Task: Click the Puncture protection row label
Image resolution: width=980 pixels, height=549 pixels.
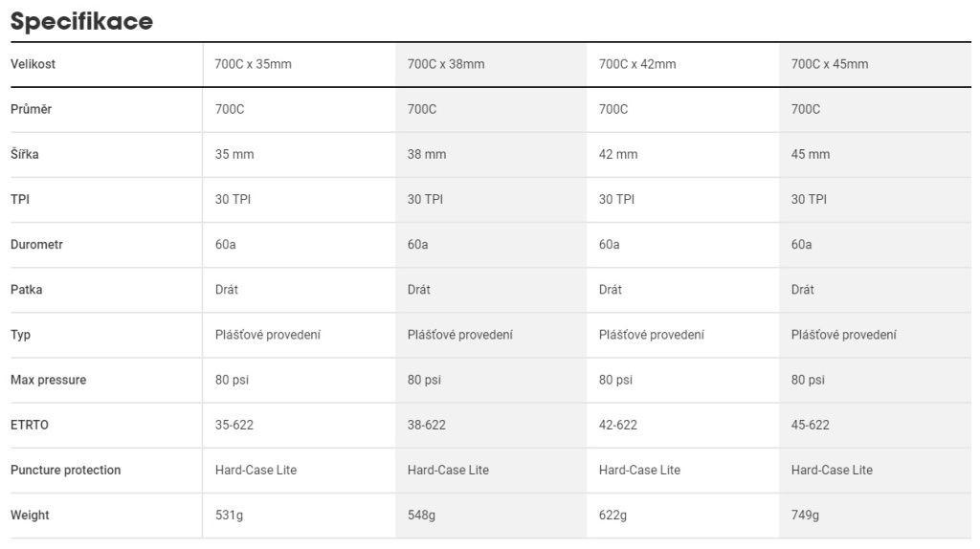Action: click(65, 470)
